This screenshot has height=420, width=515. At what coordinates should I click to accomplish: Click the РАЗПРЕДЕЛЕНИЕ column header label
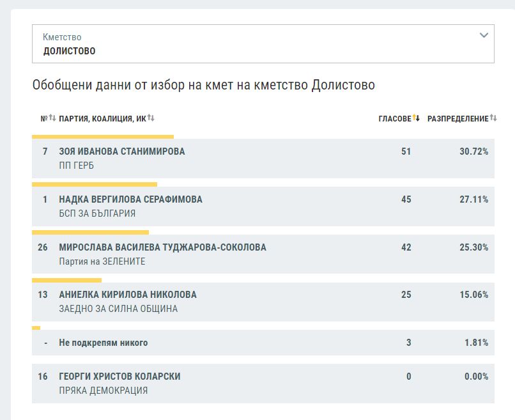(x=457, y=119)
